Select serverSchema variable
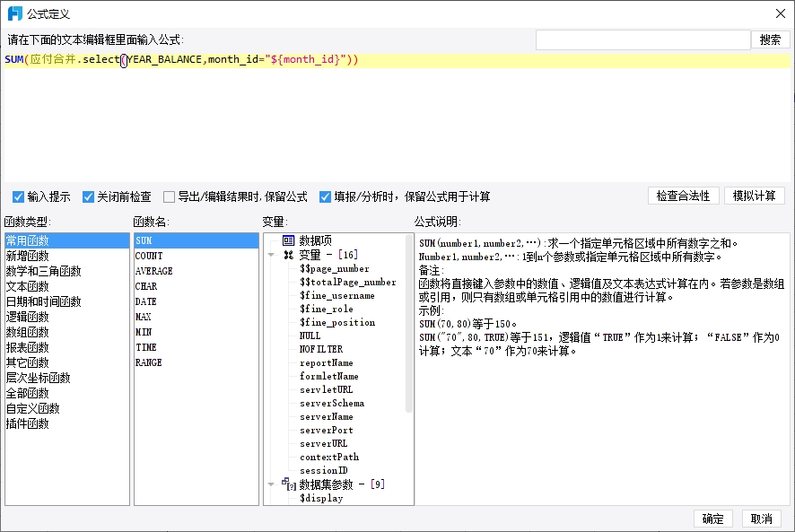 pos(332,403)
